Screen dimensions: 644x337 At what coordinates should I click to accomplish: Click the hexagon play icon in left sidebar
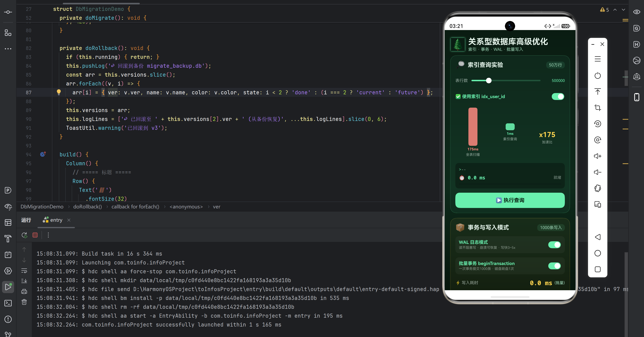[8, 271]
